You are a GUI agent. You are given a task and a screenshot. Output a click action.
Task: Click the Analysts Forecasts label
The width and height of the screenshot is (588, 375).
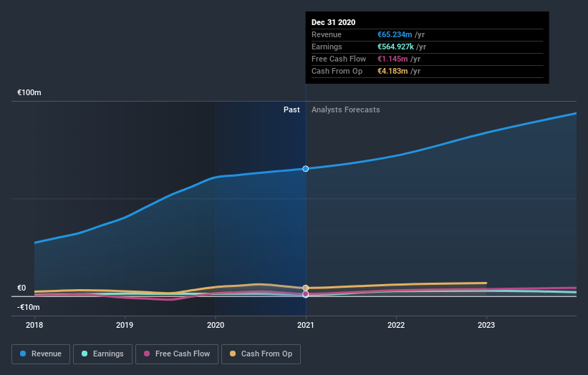(345, 109)
